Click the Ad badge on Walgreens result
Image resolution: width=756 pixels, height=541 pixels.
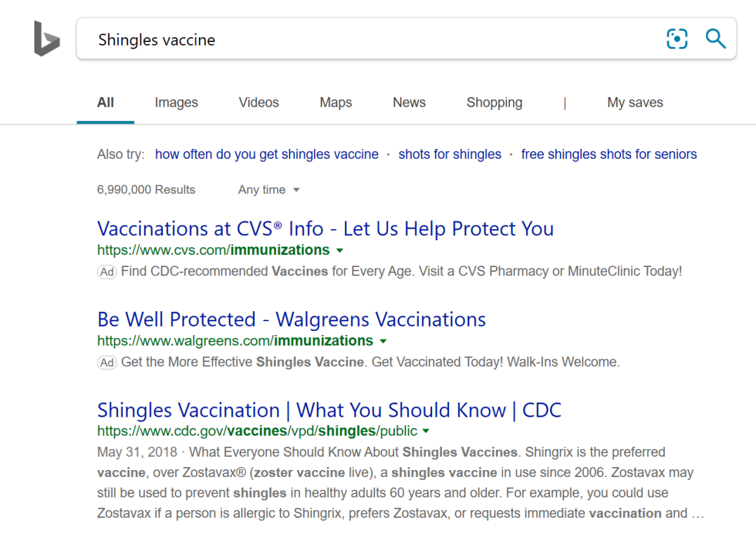pos(107,363)
